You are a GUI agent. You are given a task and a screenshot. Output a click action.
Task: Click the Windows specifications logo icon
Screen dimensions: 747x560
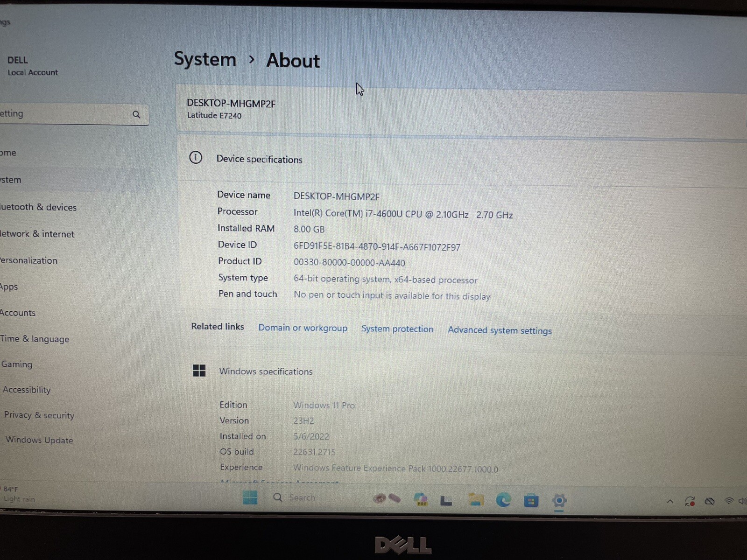199,371
